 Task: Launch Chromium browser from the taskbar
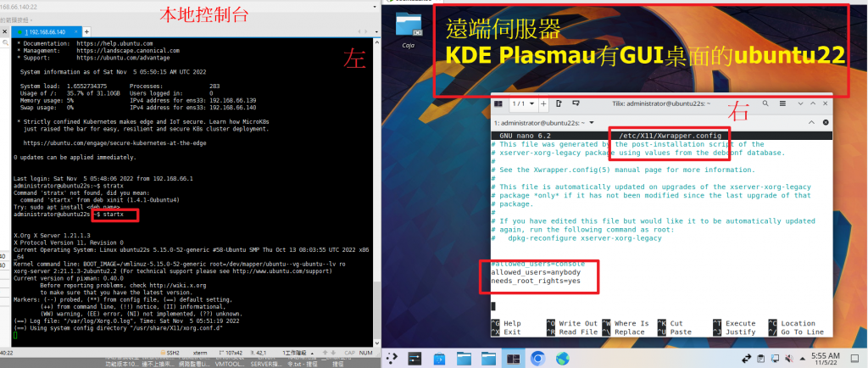pos(537,359)
